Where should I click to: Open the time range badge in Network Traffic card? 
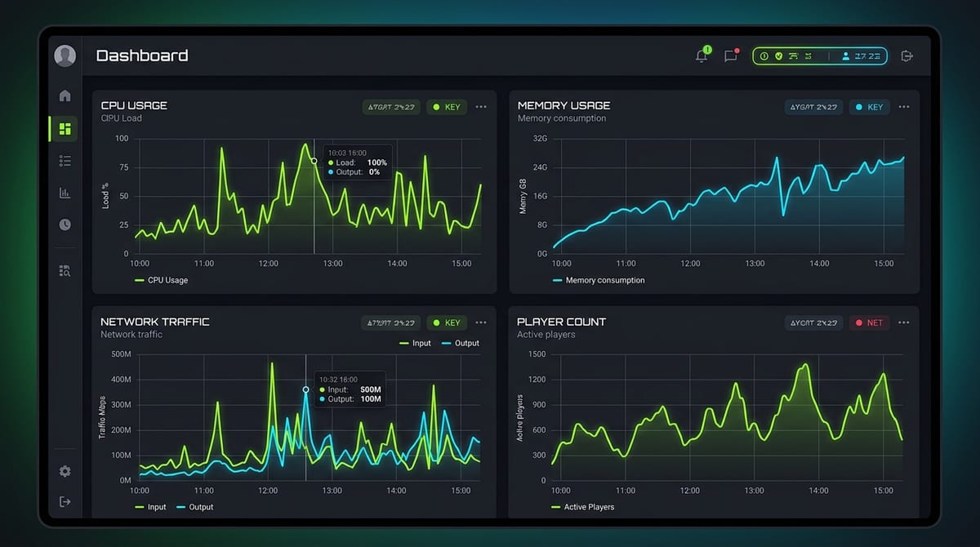[391, 322]
